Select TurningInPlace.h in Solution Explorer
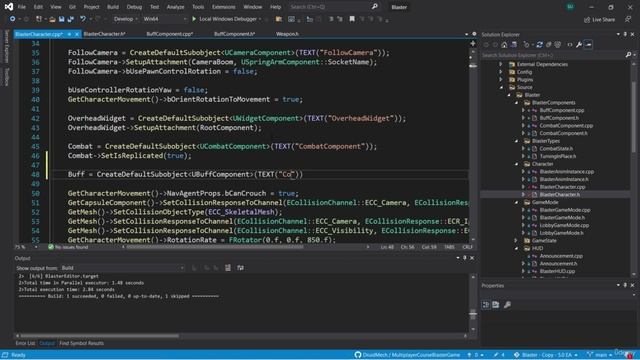This screenshot has width=640, height=360. coord(558,156)
